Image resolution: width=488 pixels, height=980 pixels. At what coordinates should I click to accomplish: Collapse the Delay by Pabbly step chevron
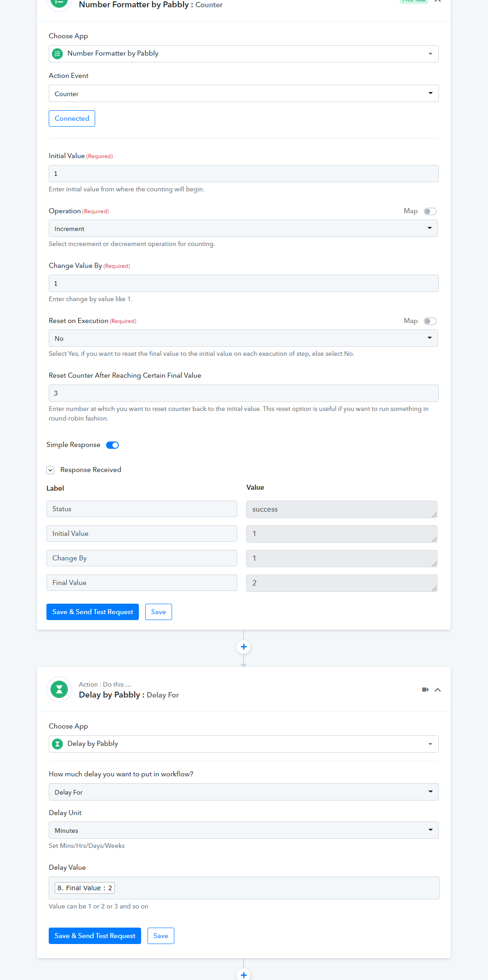point(438,690)
